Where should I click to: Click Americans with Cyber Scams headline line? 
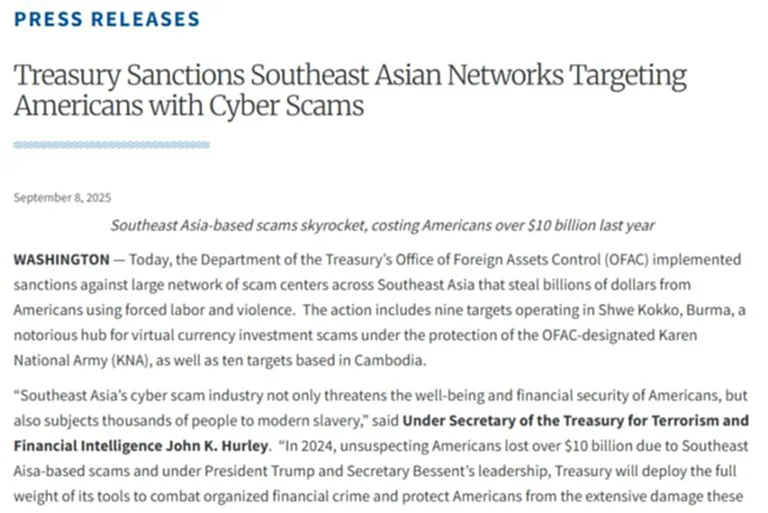tap(189, 105)
